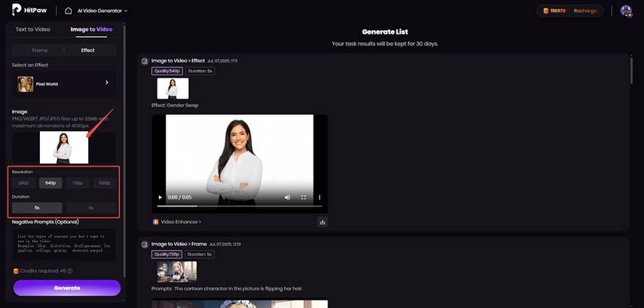Click the cartoon character source thumbnail
The height and width of the screenshot is (308, 644).
pyautogui.click(x=177, y=272)
